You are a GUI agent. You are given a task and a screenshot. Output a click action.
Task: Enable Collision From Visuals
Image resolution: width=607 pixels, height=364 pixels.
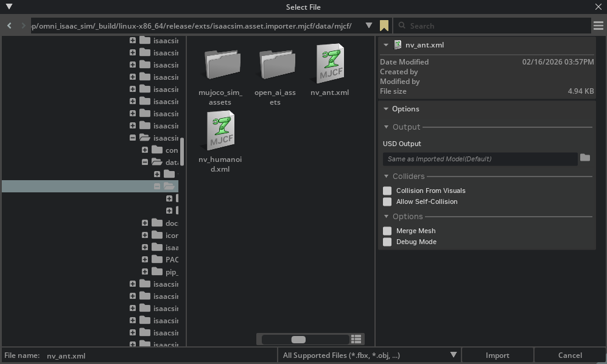pos(387,191)
